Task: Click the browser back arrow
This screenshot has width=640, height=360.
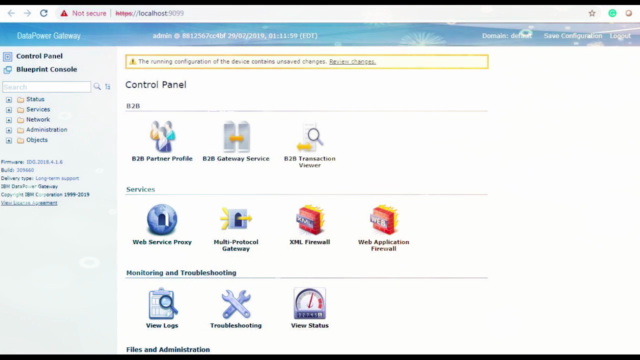Action: [x=11, y=13]
